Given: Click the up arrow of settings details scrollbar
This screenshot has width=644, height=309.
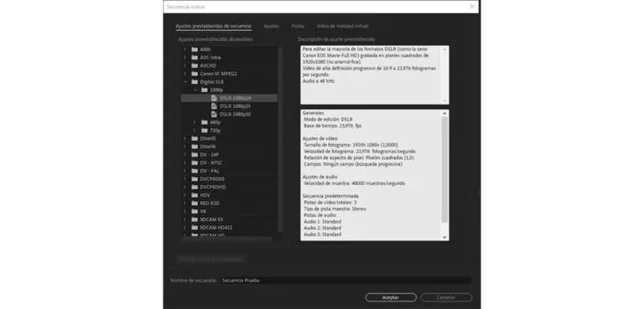Looking at the screenshot, I should [x=444, y=113].
